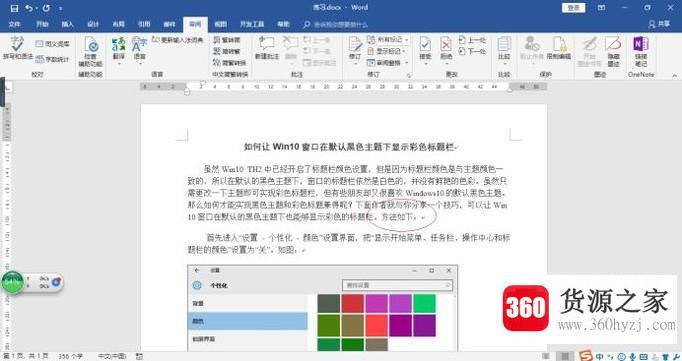
Task: Run 拼写和语法 spelling and grammar check
Action: tap(18, 48)
